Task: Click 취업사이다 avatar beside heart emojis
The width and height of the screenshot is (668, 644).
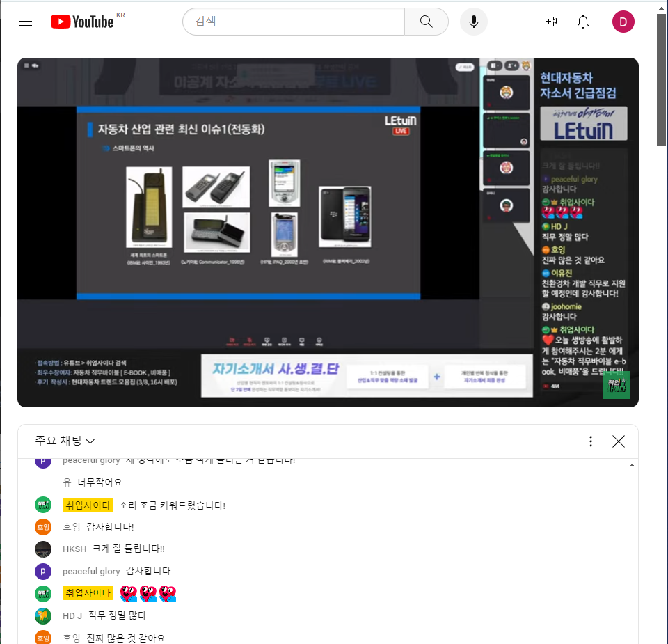Action: coord(43,593)
